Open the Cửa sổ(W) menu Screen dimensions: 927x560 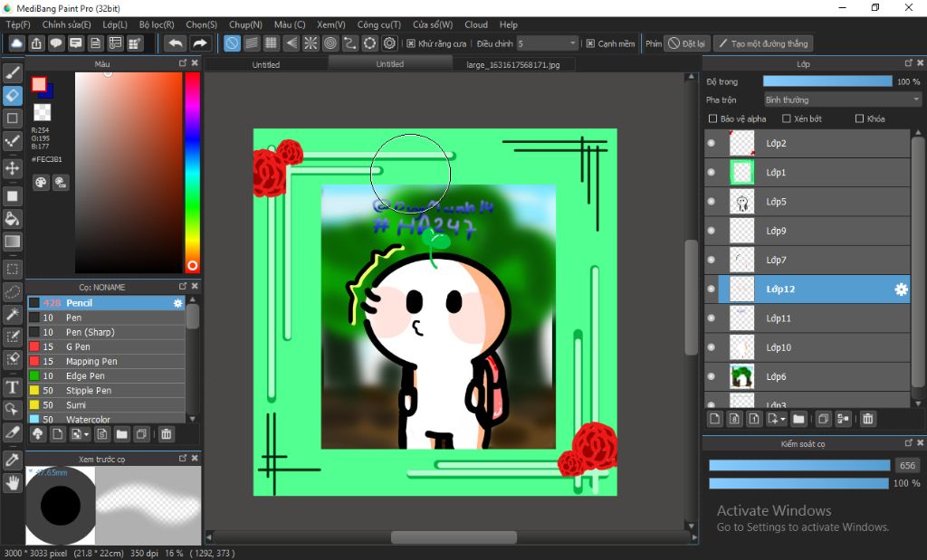tap(433, 24)
